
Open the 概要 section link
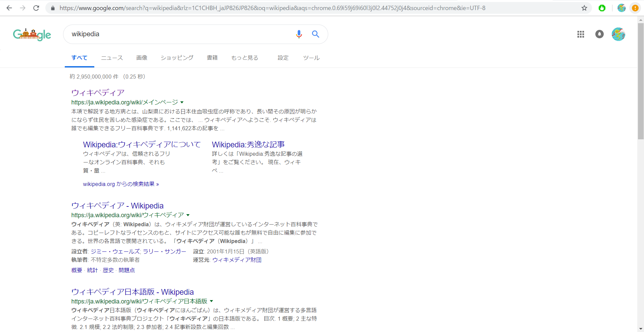tap(77, 270)
